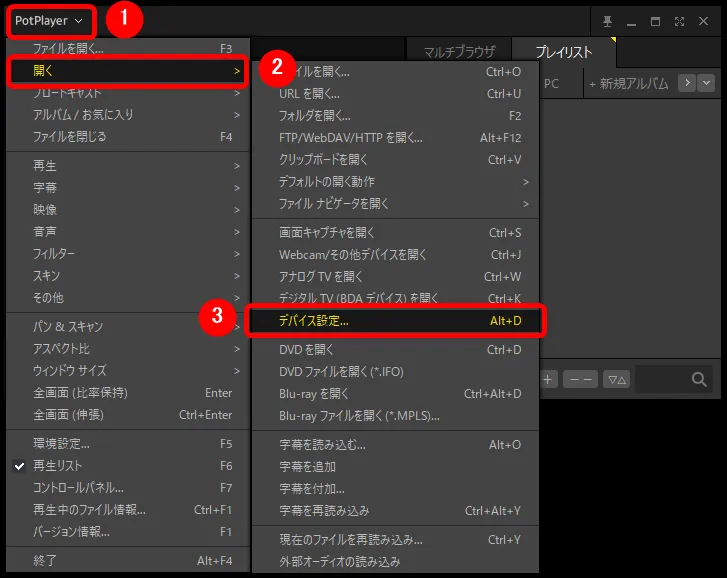Image resolution: width=727 pixels, height=578 pixels.
Task: Expand the その他 submenu
Action: (x=128, y=298)
